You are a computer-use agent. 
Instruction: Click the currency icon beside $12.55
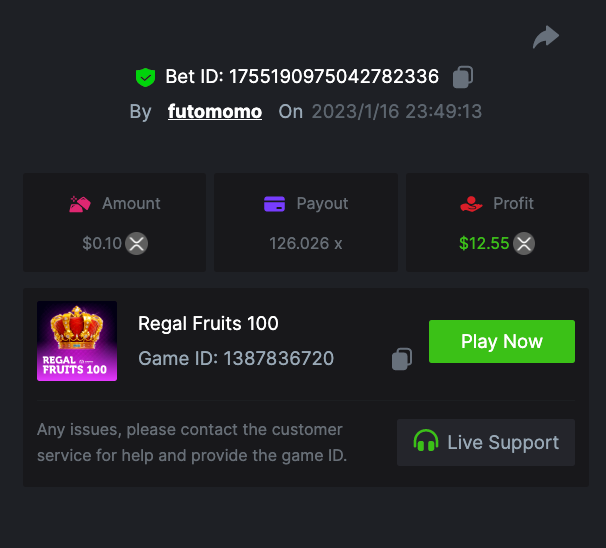pyautogui.click(x=524, y=243)
